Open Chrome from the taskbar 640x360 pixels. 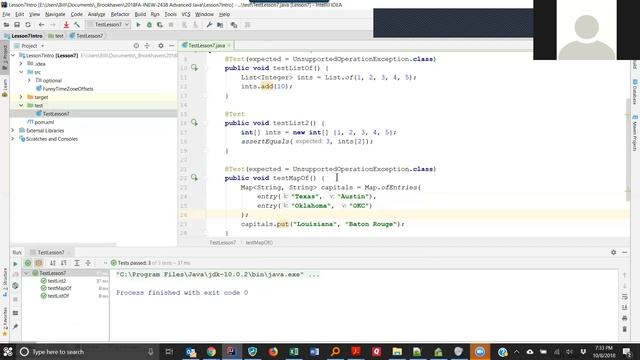[211, 352]
